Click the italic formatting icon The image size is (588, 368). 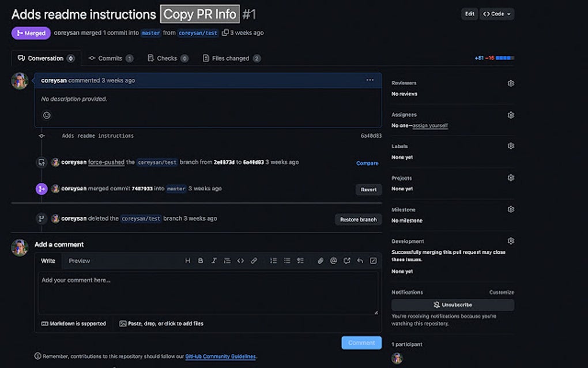[214, 261]
